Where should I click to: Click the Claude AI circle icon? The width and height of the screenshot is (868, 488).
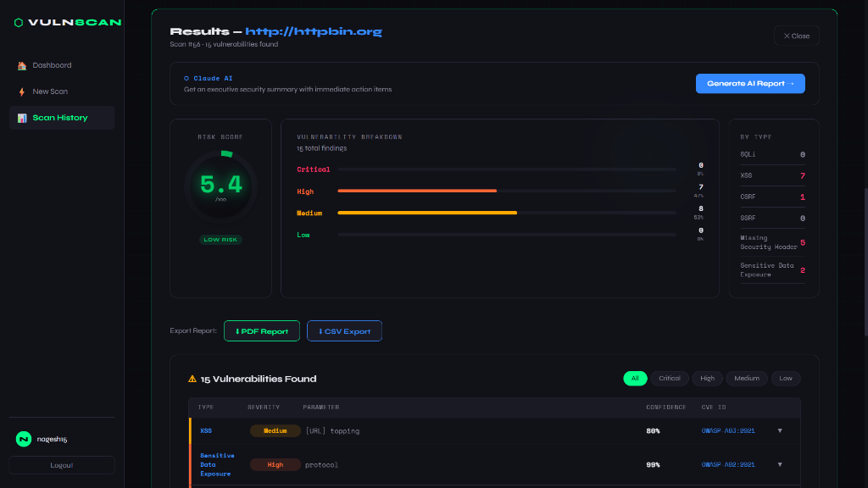[x=186, y=79]
